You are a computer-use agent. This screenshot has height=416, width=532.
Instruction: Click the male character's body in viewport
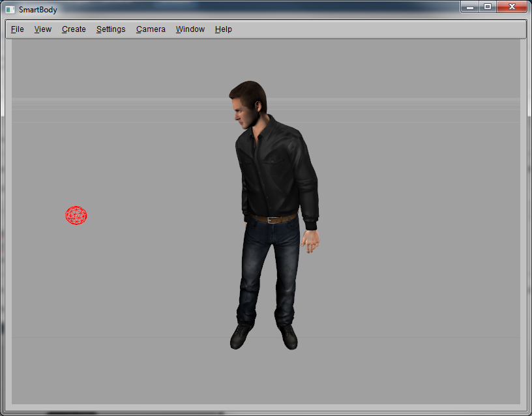tap(274, 215)
